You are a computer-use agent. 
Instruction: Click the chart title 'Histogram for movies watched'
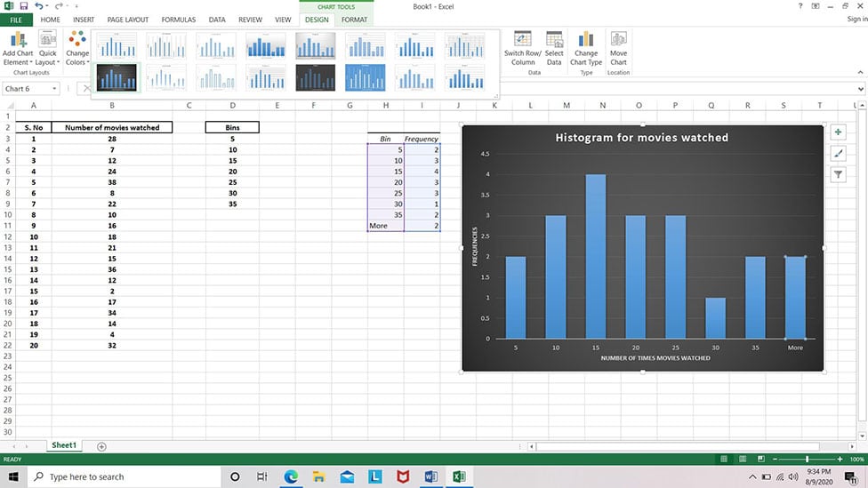(641, 138)
